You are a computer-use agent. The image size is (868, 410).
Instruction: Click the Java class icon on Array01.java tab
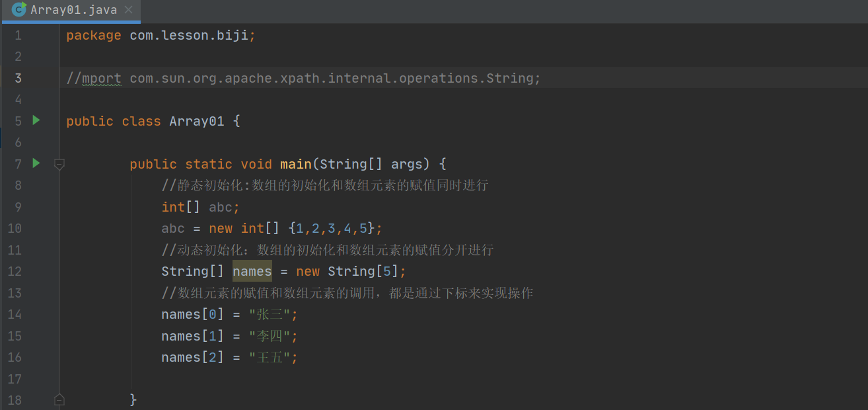(x=19, y=9)
